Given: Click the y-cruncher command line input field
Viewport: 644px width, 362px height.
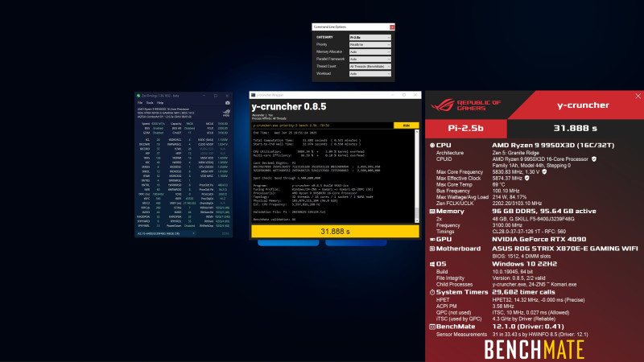Looking at the screenshot, I should 322,125.
